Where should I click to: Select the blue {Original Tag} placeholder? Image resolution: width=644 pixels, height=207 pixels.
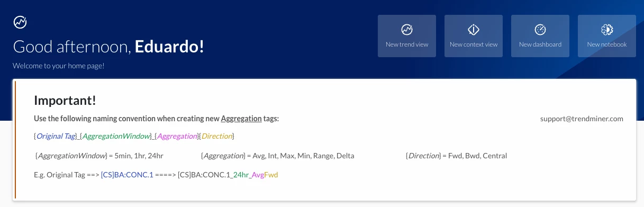[56, 136]
